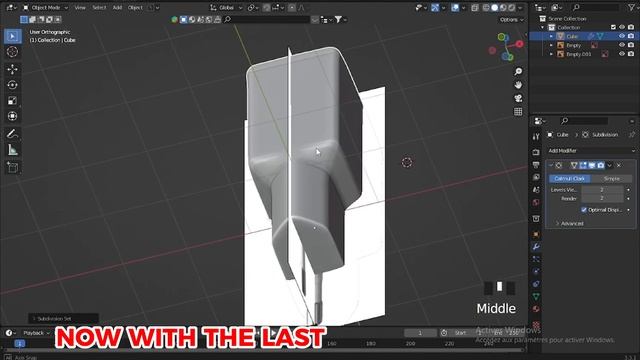Adjust the Render levels value field

click(602, 198)
